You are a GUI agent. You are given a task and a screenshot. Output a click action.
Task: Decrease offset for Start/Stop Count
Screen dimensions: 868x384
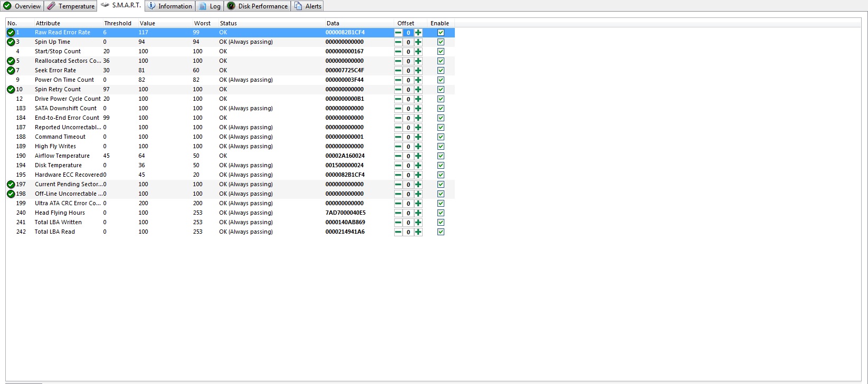[398, 52]
